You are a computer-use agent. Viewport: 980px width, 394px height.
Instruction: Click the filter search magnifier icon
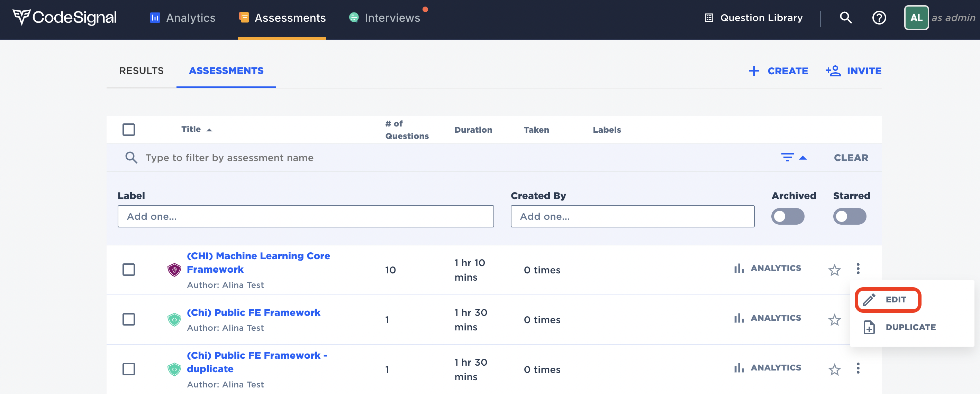click(x=131, y=157)
